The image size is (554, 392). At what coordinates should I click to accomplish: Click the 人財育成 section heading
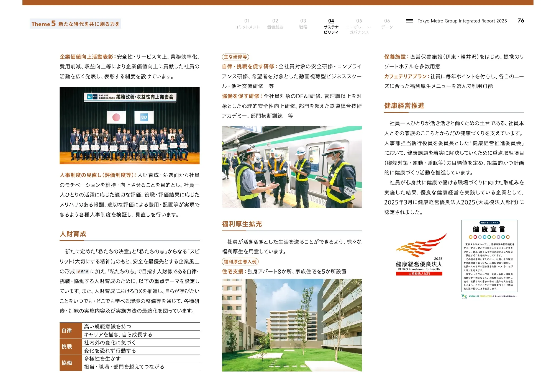pos(73,234)
